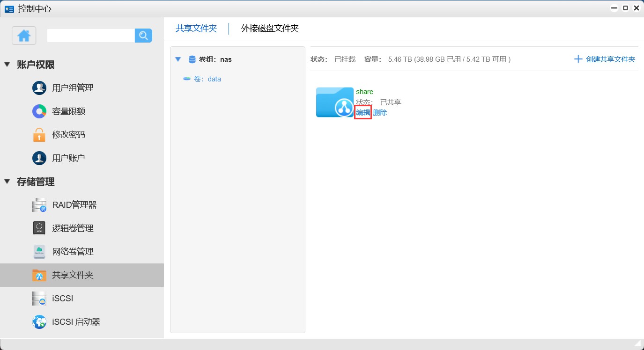Click into the search input field
The width and height of the screenshot is (644, 350).
click(x=91, y=36)
